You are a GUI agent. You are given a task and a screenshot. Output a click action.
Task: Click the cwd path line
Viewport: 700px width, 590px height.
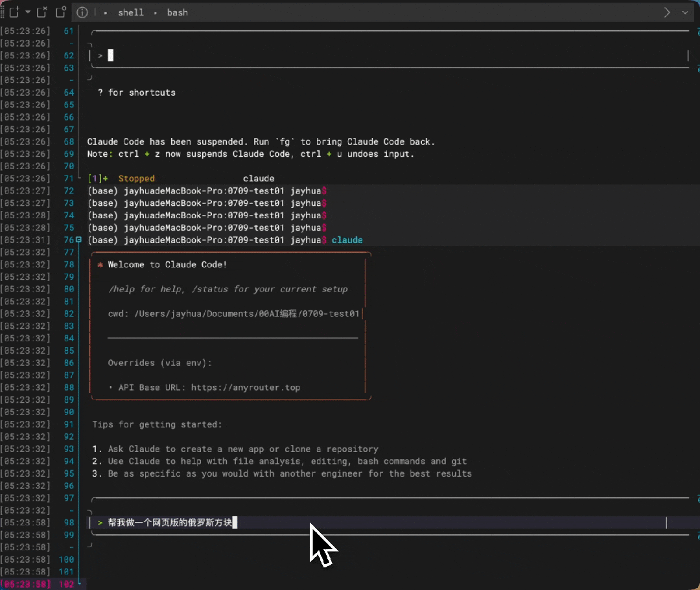tap(233, 313)
